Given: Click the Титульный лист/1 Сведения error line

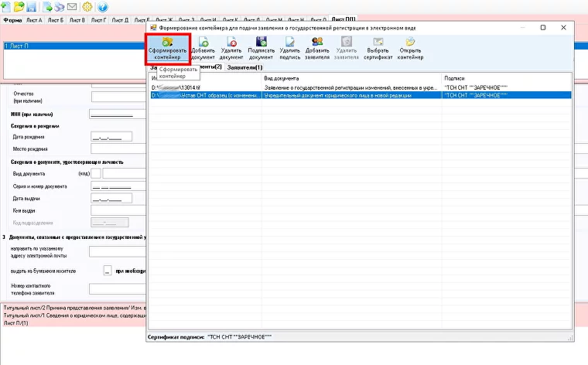Looking at the screenshot, I should coord(74,316).
